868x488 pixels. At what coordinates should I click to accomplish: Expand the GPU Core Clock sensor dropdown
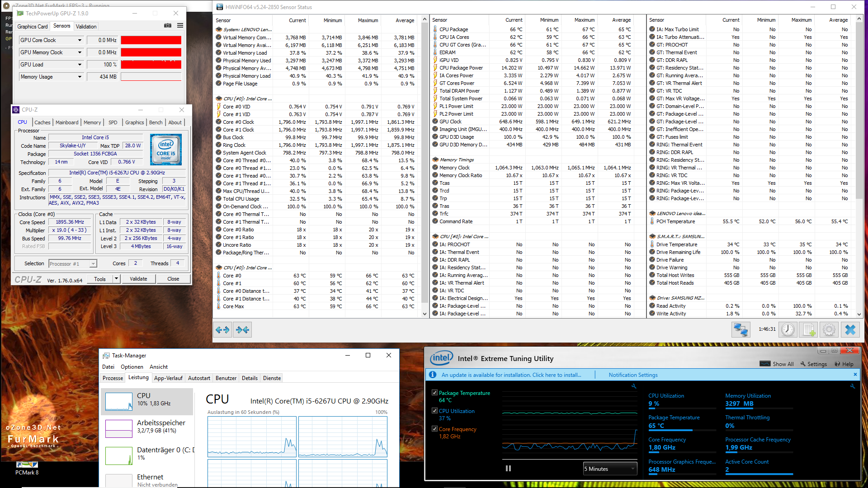point(80,40)
